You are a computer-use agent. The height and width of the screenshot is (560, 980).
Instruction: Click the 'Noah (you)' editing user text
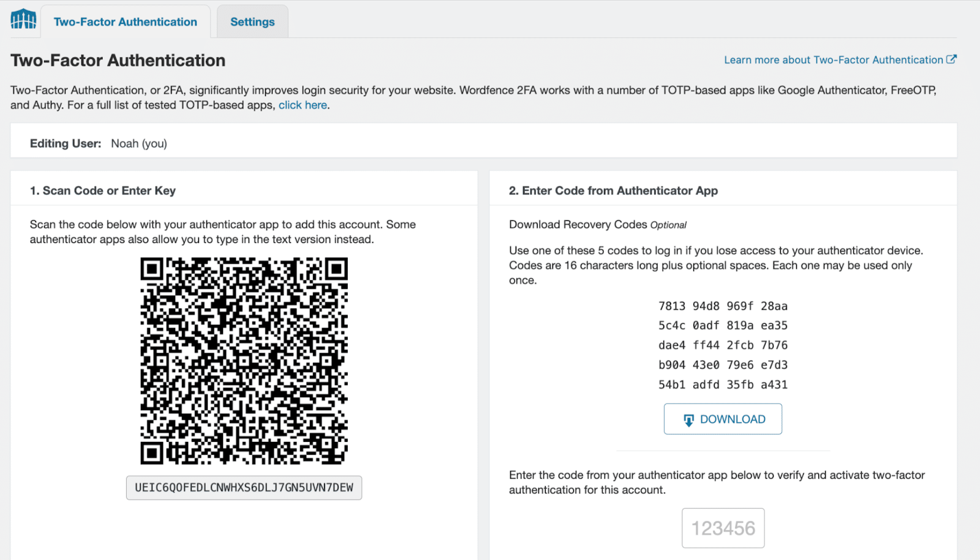pos(139,144)
